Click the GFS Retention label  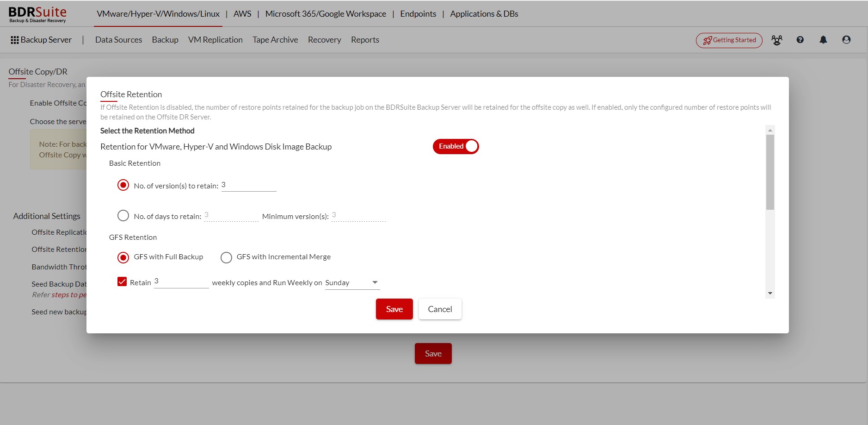pos(133,237)
